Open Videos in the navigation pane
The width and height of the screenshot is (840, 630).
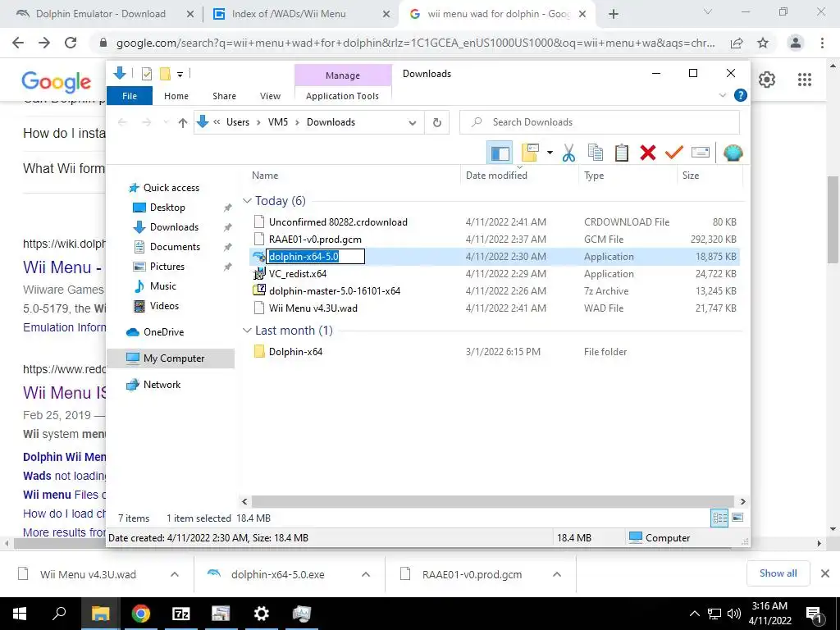164,306
